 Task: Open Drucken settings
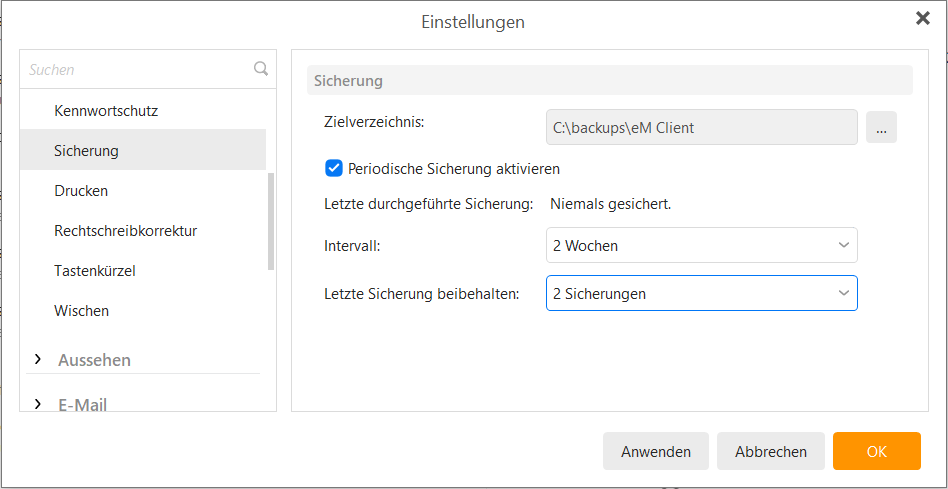pyautogui.click(x=143, y=190)
